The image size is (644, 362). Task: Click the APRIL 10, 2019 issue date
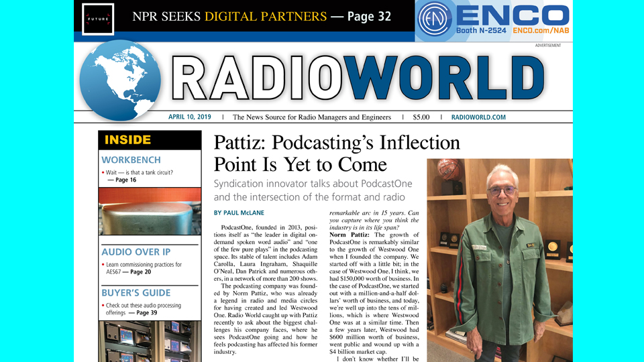(190, 117)
